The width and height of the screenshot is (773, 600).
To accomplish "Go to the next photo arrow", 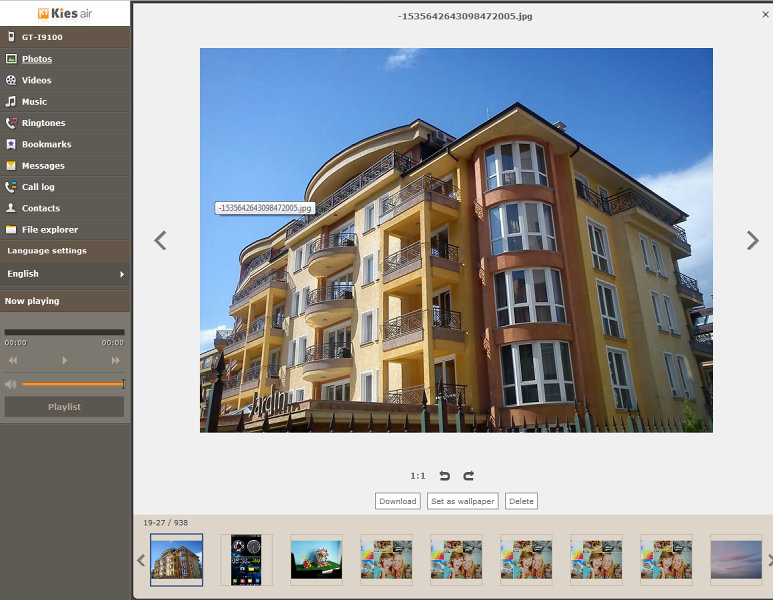I will (753, 240).
